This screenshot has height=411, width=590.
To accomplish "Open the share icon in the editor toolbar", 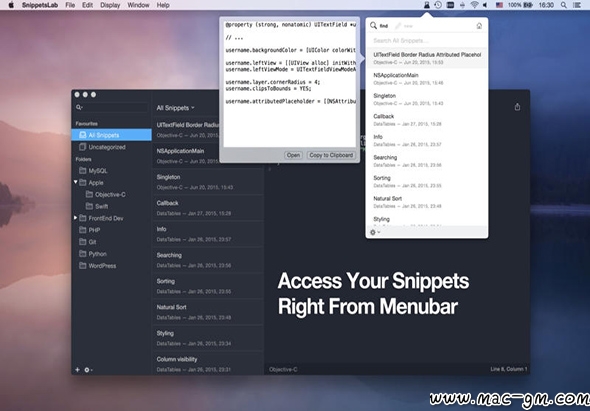I will (517, 107).
